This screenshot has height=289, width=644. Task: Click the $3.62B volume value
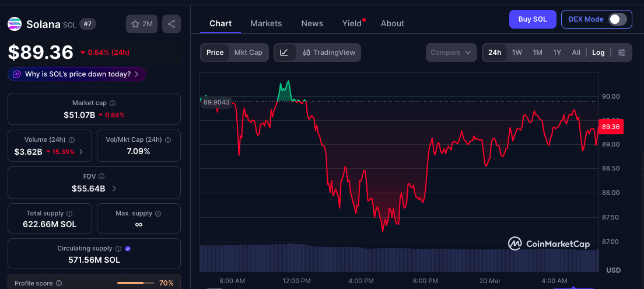tap(29, 152)
